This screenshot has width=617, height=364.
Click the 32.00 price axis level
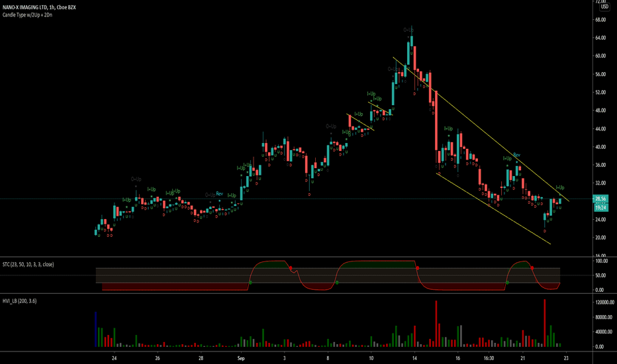[600, 183]
